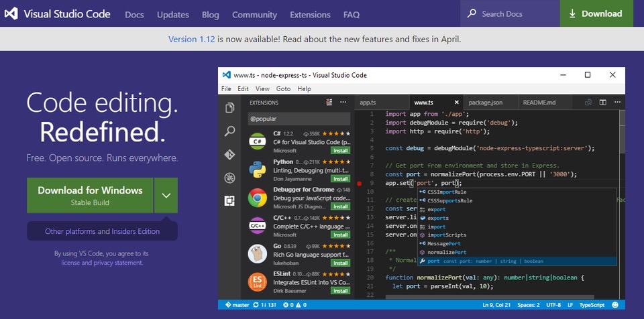Viewport: 644px width, 319px height.
Task: Click the C/C++ extension icon
Action: 258,225
